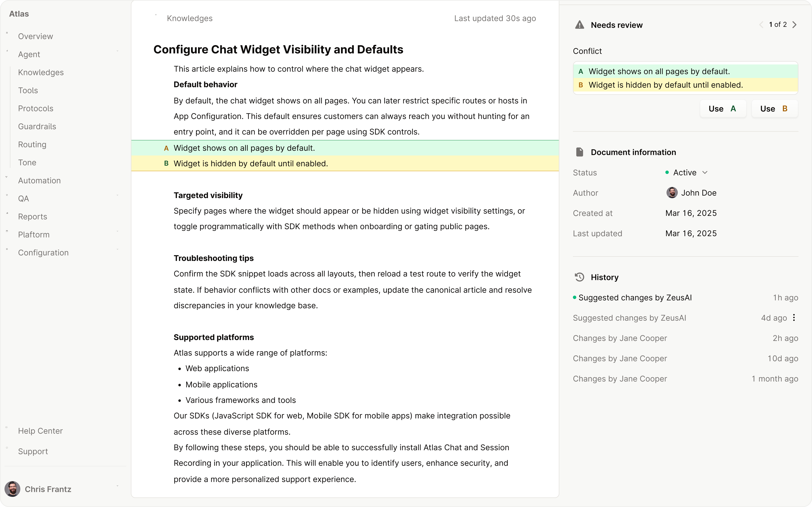The width and height of the screenshot is (812, 507).
Task: Click the Knowledges breadcrumb link
Action: 189,18
